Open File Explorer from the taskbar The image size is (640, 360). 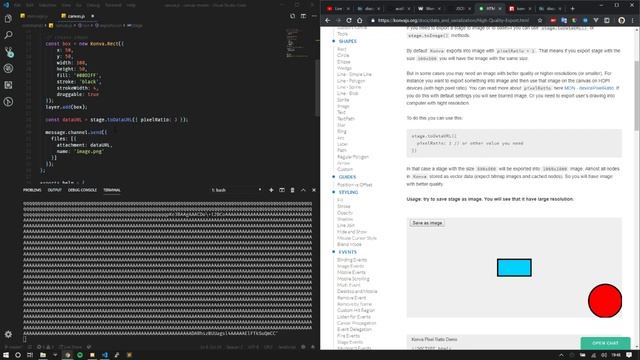(x=42, y=355)
